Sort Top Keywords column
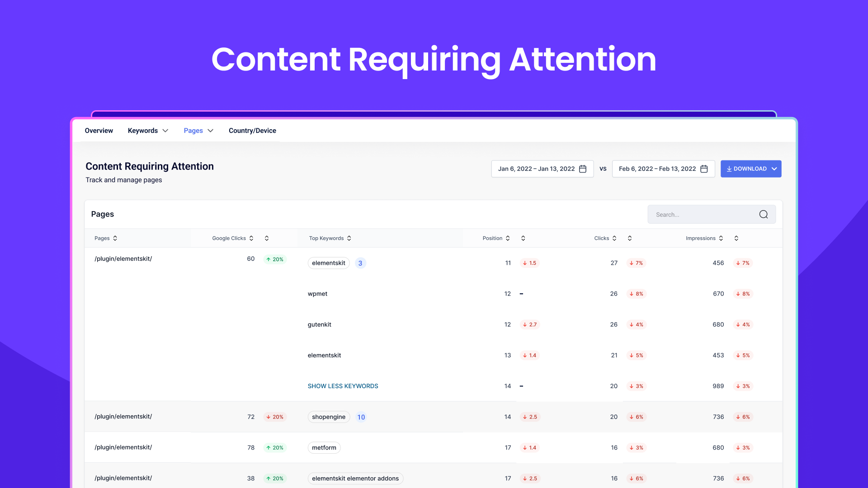Screen dimensions: 868x488 [x=349, y=238]
